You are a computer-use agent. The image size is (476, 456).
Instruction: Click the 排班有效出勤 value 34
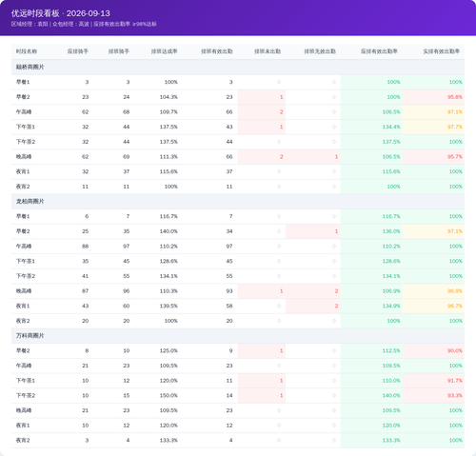pos(229,231)
